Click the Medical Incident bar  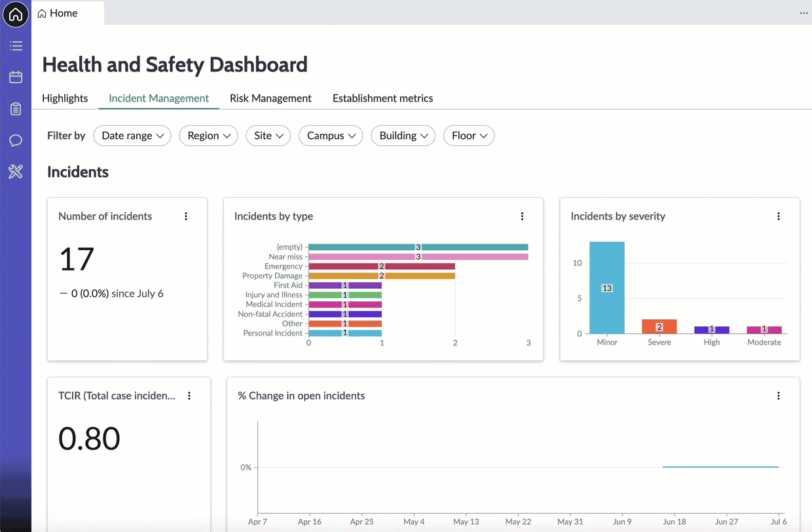pos(345,305)
